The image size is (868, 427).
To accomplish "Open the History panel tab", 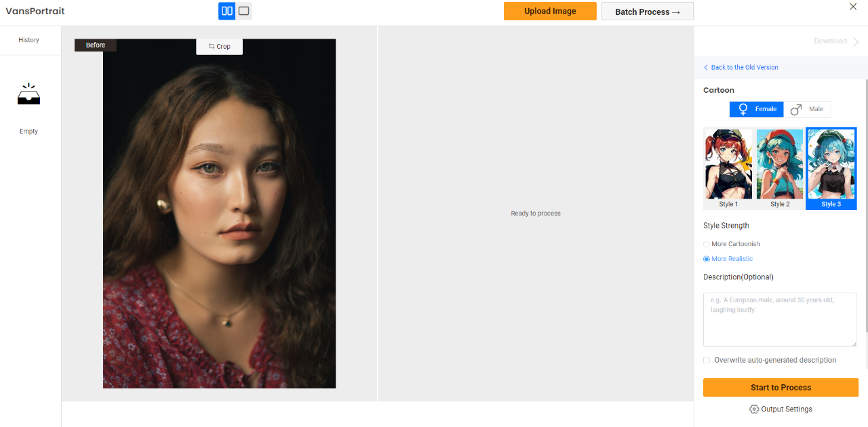I will tap(28, 40).
